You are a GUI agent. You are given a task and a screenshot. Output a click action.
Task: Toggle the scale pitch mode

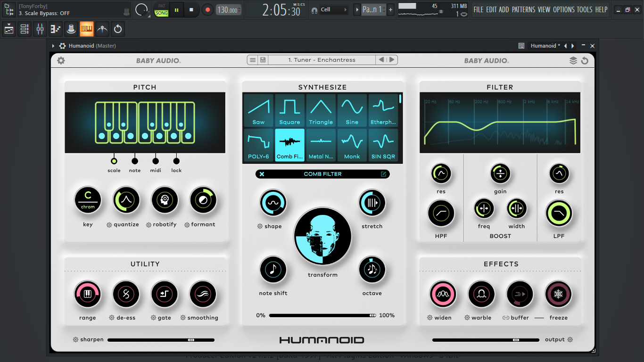pos(114,161)
